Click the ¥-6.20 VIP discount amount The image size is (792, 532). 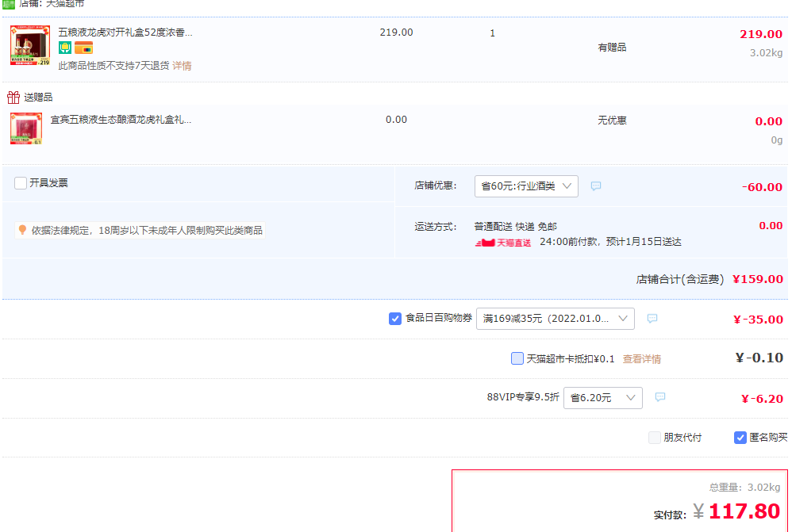[x=762, y=399]
